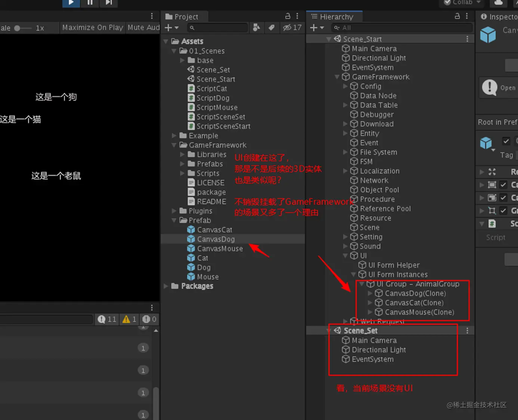Select the UI Form Helper object icon
This screenshot has width=518, height=420.
point(362,265)
